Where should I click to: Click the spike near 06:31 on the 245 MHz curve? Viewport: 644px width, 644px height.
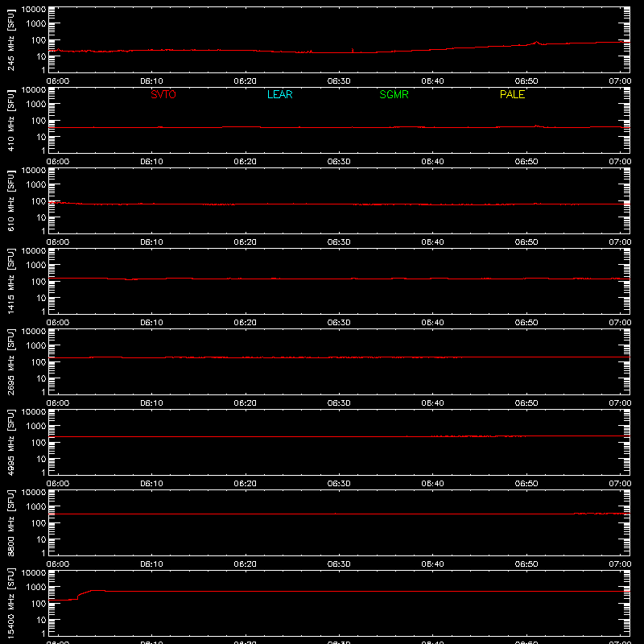pos(353,50)
